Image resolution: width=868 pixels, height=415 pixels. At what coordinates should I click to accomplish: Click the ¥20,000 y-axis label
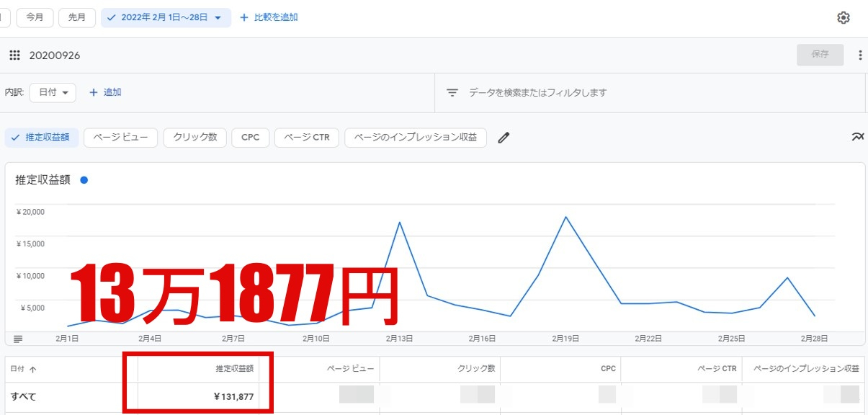tap(30, 211)
